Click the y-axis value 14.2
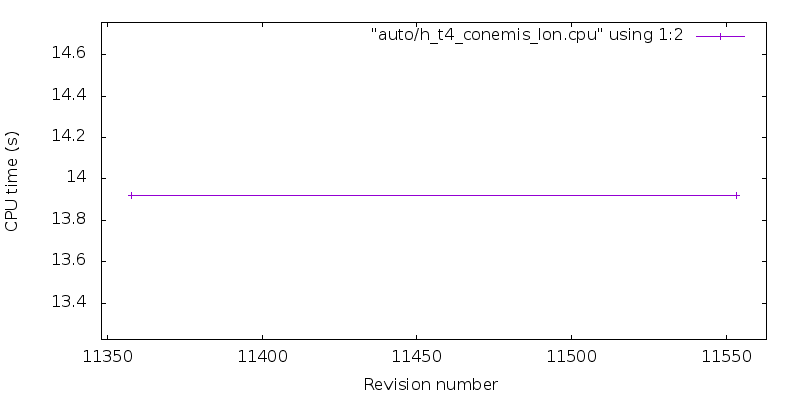Screen dimensions: 800x400 pos(68,137)
